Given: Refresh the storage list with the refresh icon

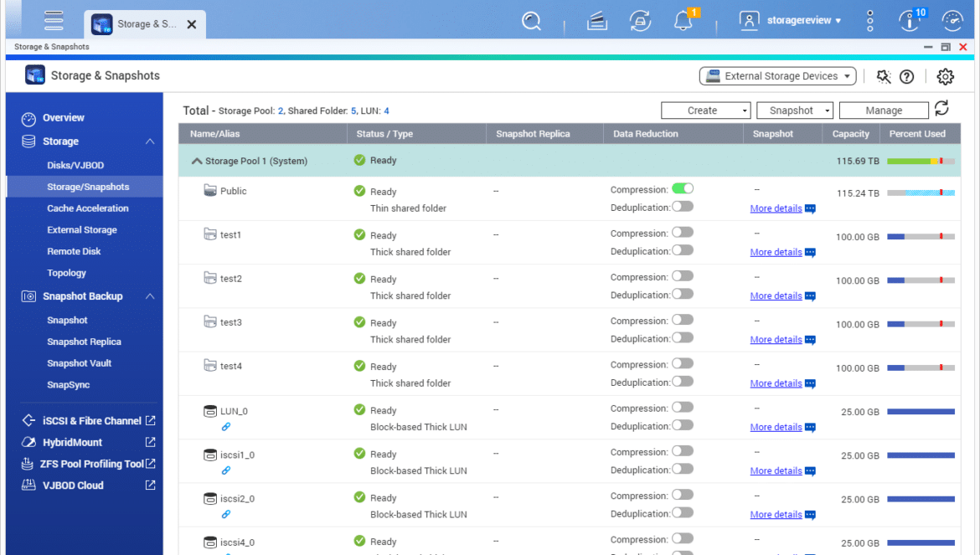Looking at the screenshot, I should (x=941, y=109).
